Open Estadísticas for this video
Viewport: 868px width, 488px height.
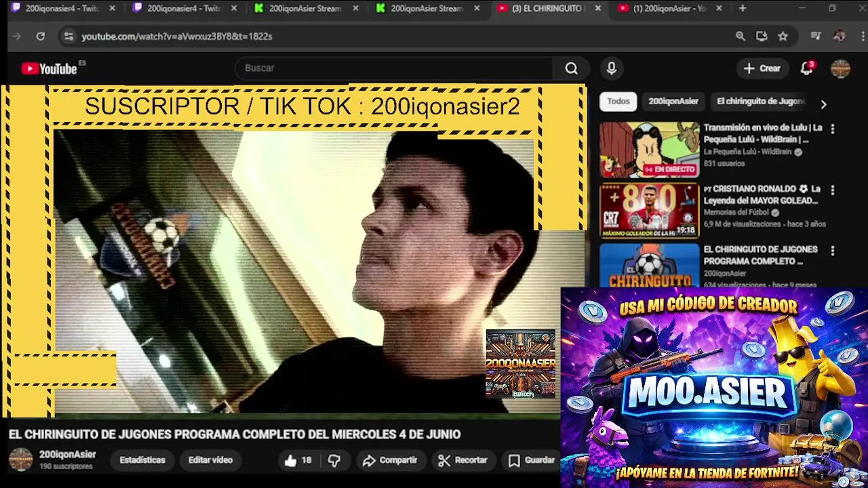click(x=142, y=460)
